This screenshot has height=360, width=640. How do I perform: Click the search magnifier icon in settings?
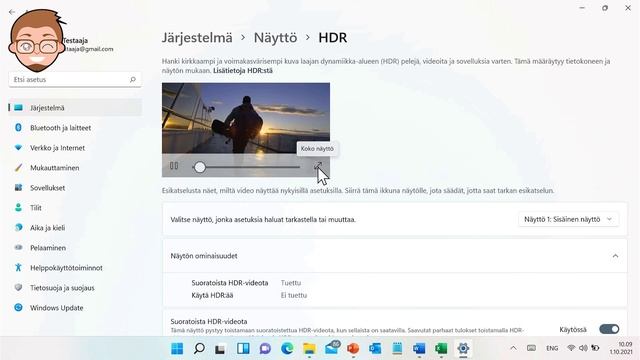pyautogui.click(x=133, y=80)
